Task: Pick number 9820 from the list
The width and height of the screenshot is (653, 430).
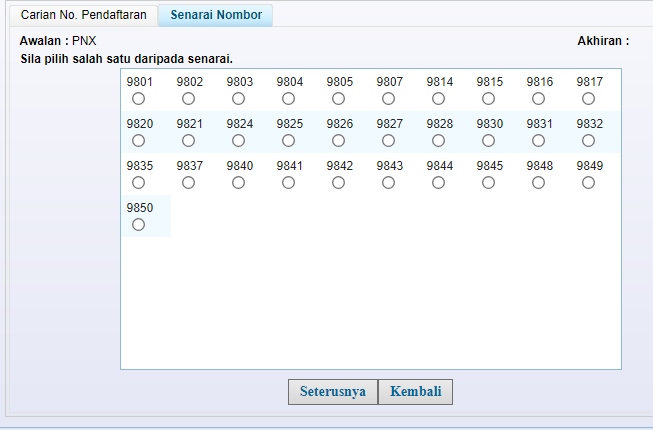Action: coord(138,141)
